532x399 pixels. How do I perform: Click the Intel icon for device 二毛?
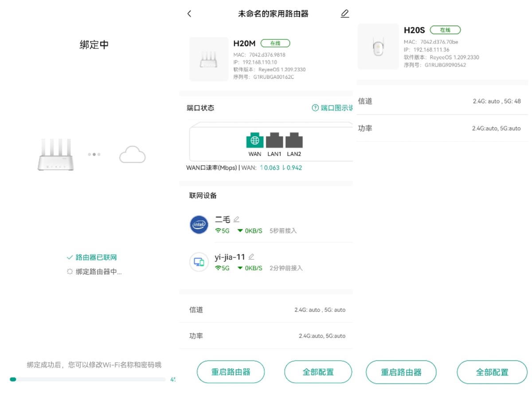click(199, 224)
